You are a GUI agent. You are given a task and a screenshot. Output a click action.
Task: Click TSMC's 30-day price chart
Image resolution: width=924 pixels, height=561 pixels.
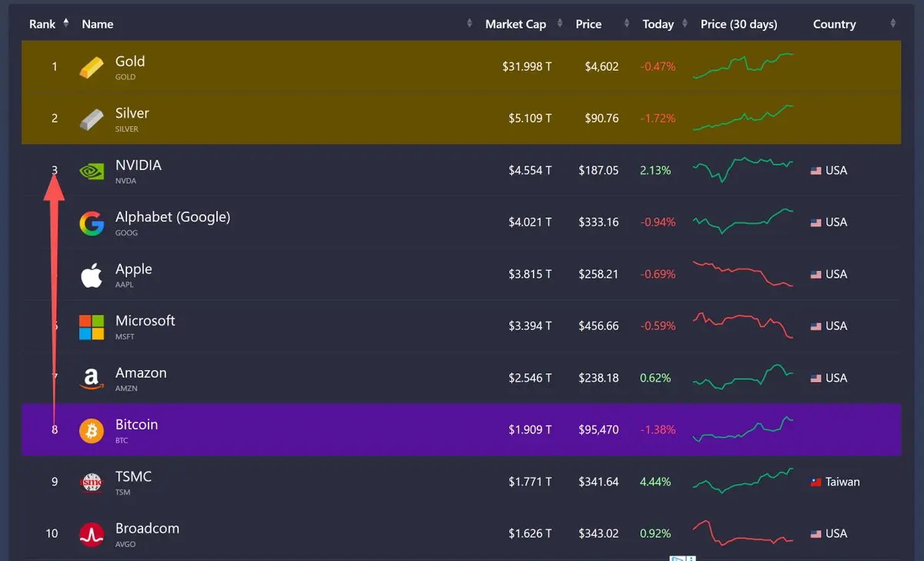tap(743, 481)
